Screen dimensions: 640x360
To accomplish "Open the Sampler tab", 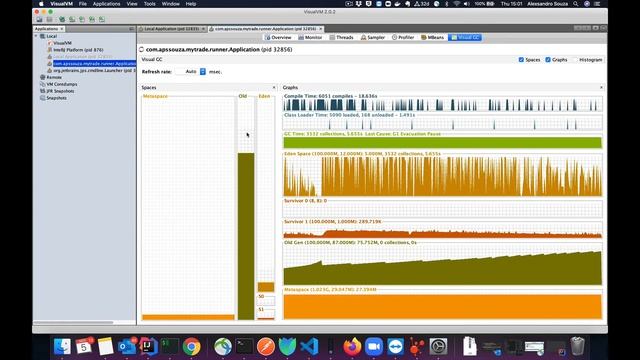I will 373,38.
